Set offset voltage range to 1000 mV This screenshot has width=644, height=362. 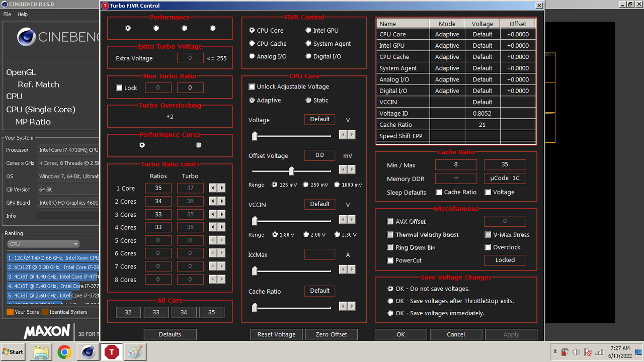coord(337,185)
